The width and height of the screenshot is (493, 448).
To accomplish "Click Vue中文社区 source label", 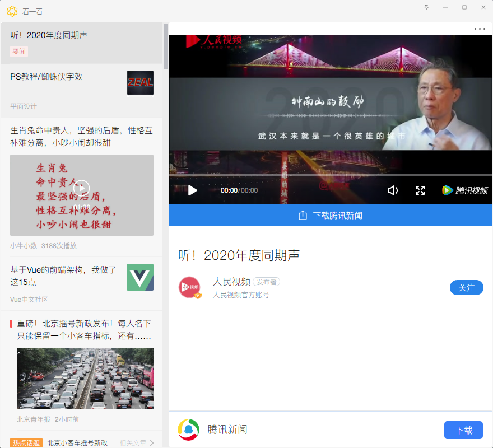I will [x=29, y=299].
